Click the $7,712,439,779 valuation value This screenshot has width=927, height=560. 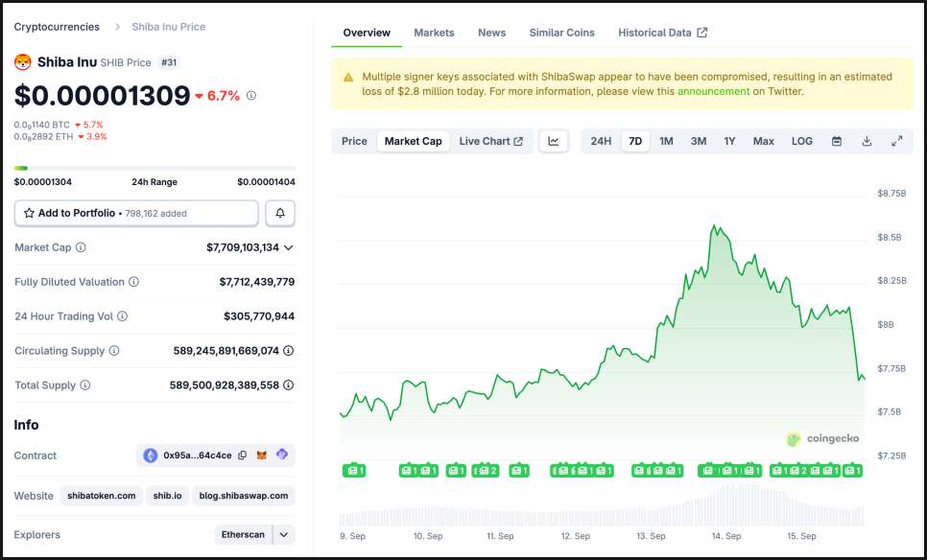point(256,282)
